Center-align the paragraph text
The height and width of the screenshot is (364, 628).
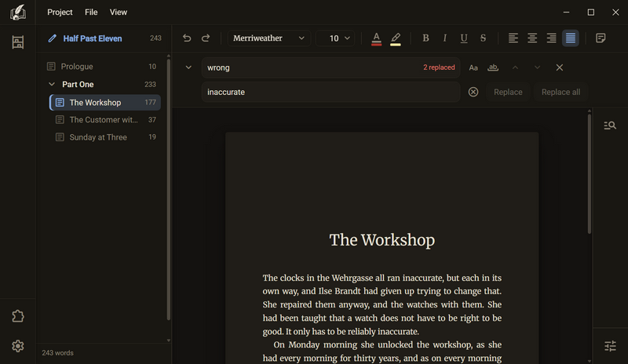[x=532, y=38]
